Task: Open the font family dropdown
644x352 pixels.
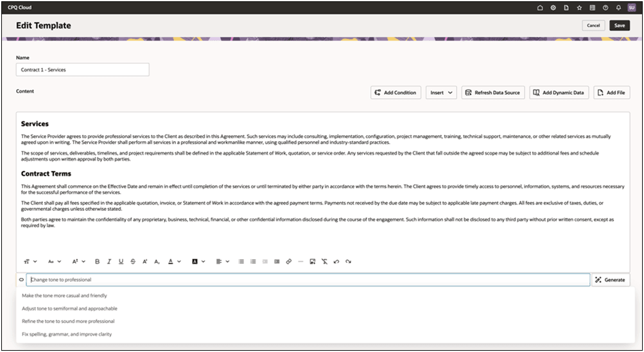Action: point(55,262)
